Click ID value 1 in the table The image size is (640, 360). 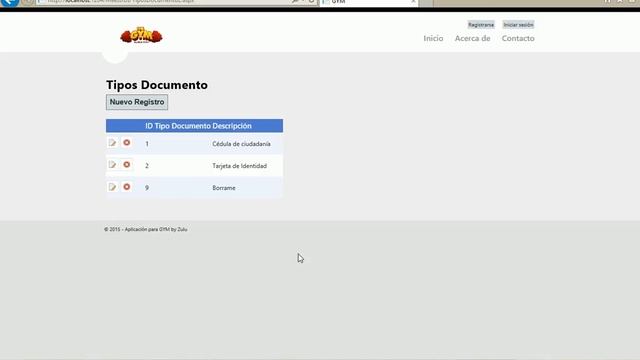click(x=147, y=144)
